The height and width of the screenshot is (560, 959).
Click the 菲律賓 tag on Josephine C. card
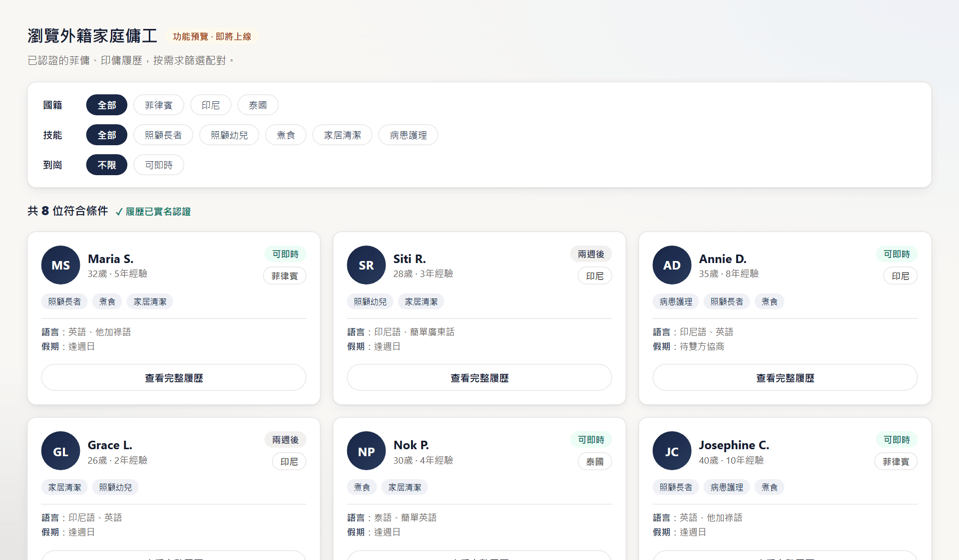click(896, 462)
